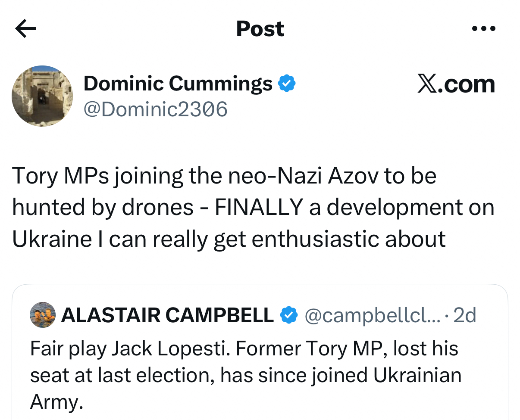Open Dominic Cummings' profile picture
The image size is (520, 420).
(x=42, y=96)
